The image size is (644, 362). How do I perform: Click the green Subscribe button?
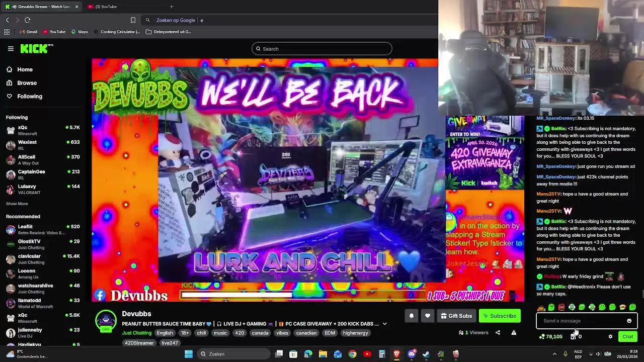point(500,316)
